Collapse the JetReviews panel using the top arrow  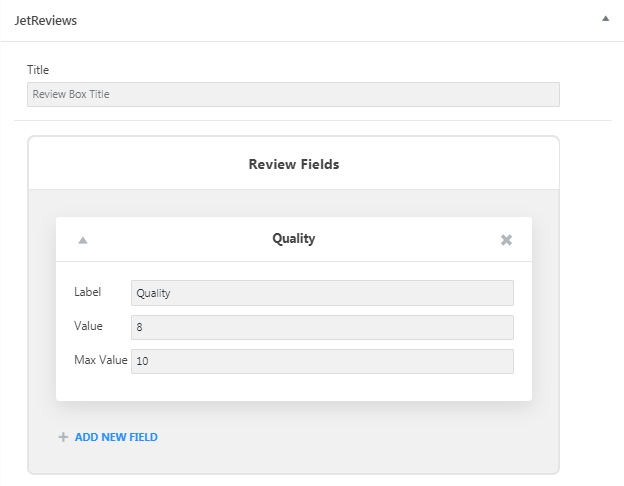click(605, 18)
